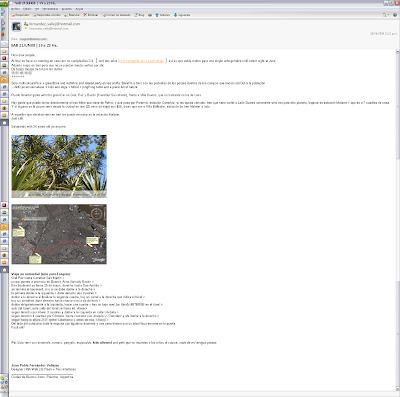Mark as Correo no deseado
Viewport: 400px width, 397px height.
tap(116, 15)
